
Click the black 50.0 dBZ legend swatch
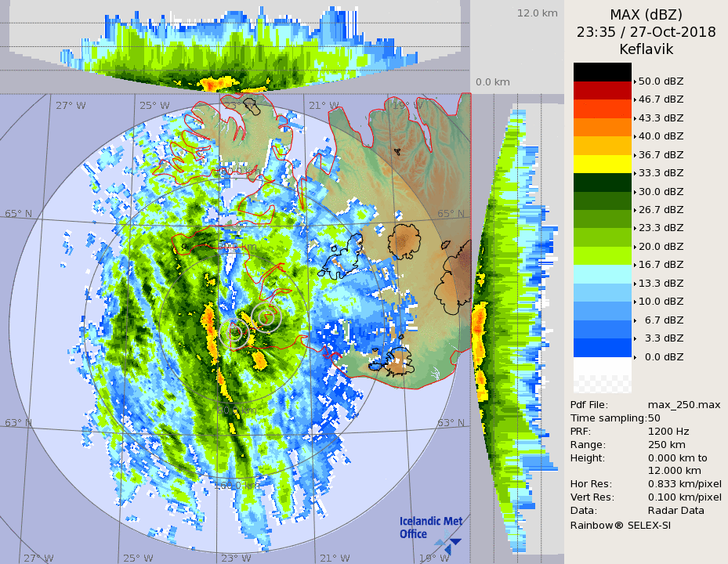[x=602, y=72]
